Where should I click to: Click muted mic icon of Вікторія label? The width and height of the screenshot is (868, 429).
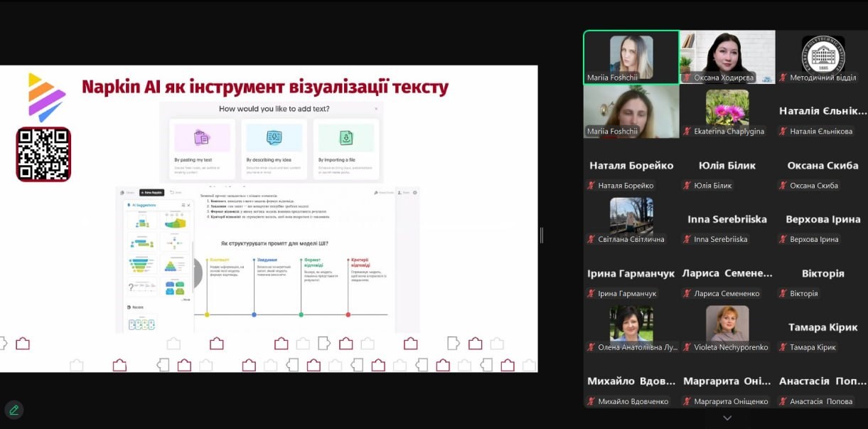point(783,294)
